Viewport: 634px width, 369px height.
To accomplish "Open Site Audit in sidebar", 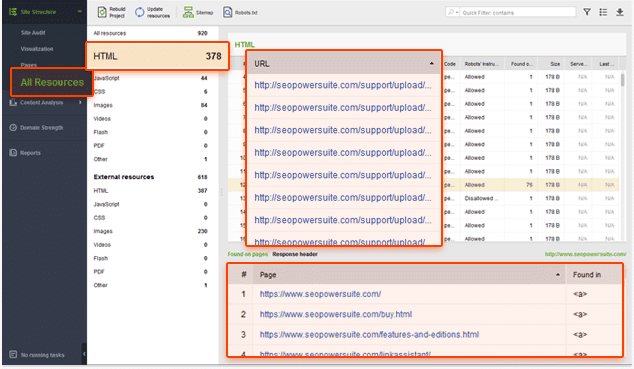I will click(x=33, y=33).
